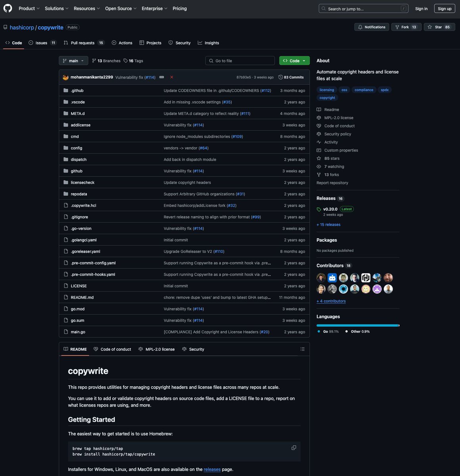Viewport: 460px width, 476px height.
Task: Copy the brew install code snippet
Action: click(x=294, y=448)
